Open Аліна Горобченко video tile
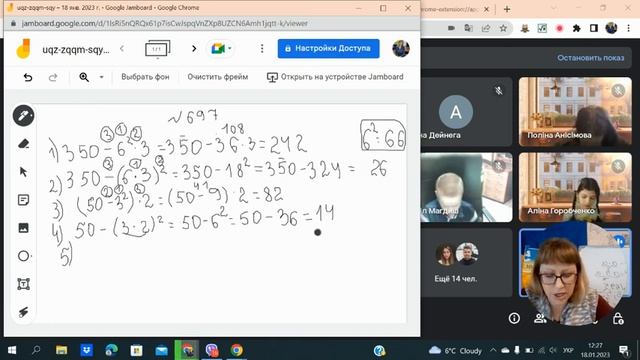Image resolution: width=640 pixels, height=360 pixels. pos(575,187)
